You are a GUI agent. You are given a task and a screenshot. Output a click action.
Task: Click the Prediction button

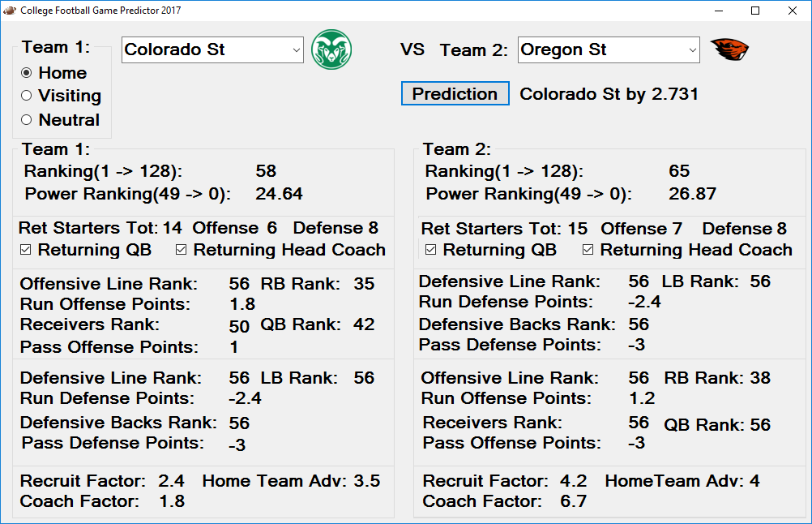coord(455,93)
